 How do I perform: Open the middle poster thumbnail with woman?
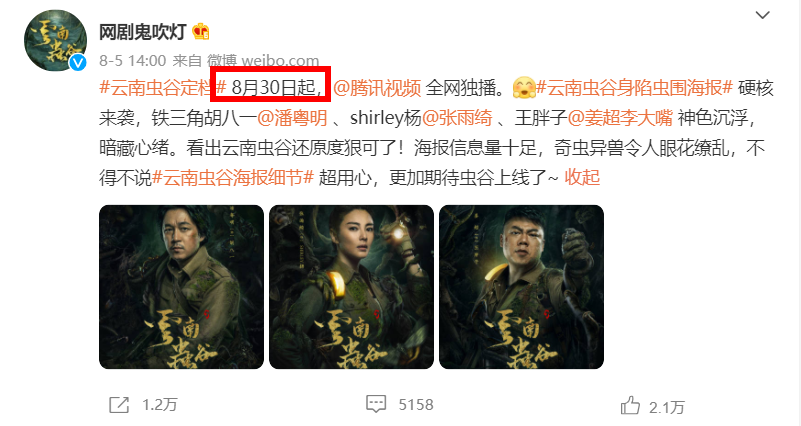pyautogui.click(x=351, y=287)
